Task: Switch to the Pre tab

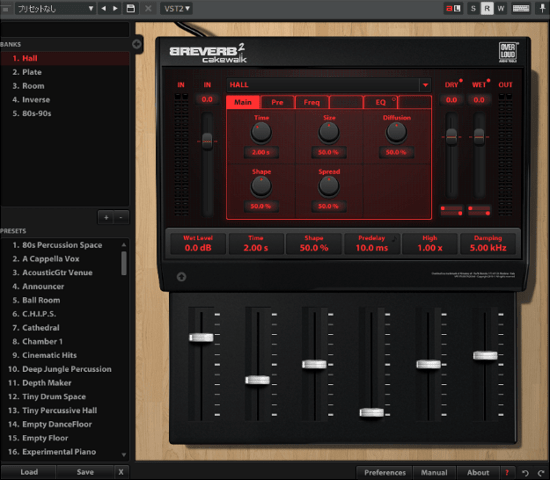Action: click(277, 102)
